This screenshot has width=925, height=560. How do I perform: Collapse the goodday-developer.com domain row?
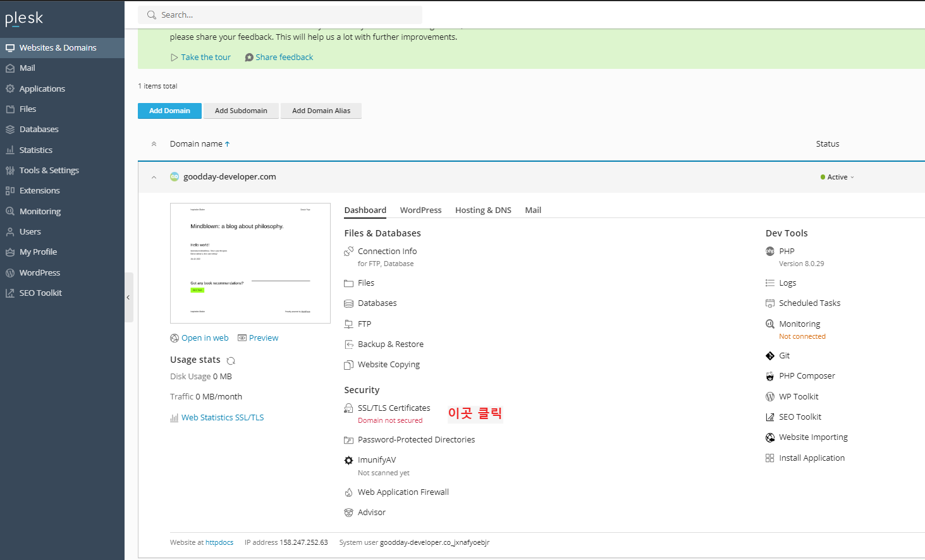point(154,178)
